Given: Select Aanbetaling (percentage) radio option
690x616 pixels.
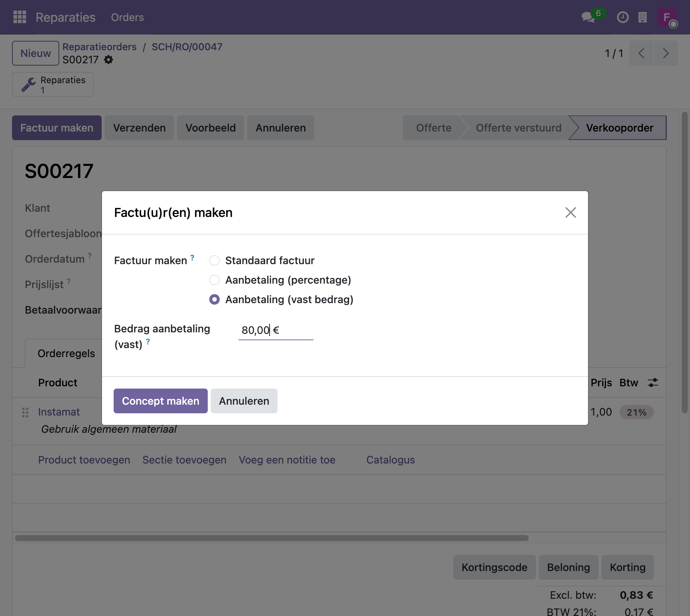Looking at the screenshot, I should (x=214, y=280).
